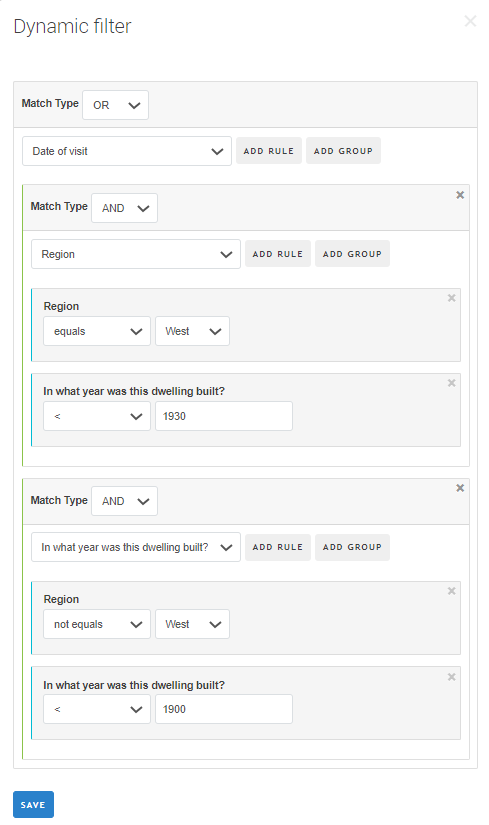
Task: Change the equals operator dropdown
Action: click(97, 331)
